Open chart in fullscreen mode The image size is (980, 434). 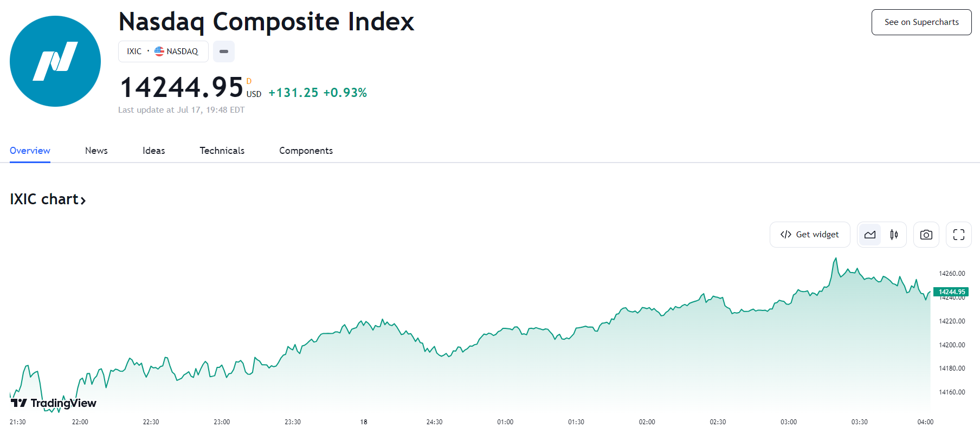[x=959, y=235]
